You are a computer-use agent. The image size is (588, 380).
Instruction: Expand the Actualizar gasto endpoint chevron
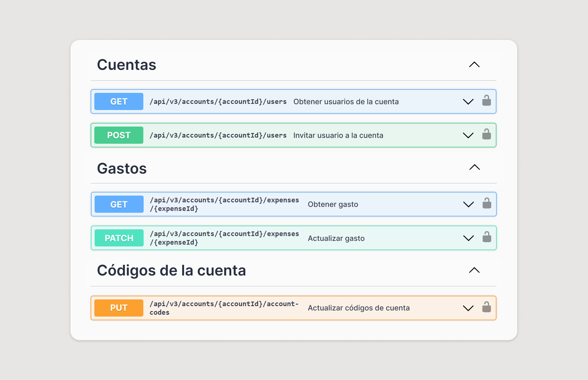469,238
